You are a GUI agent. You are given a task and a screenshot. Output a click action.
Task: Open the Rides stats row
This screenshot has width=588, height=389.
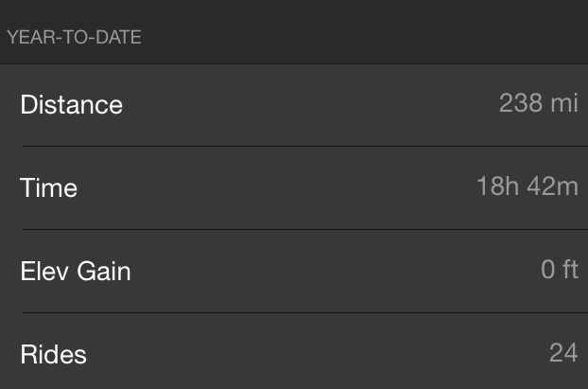coord(294,351)
